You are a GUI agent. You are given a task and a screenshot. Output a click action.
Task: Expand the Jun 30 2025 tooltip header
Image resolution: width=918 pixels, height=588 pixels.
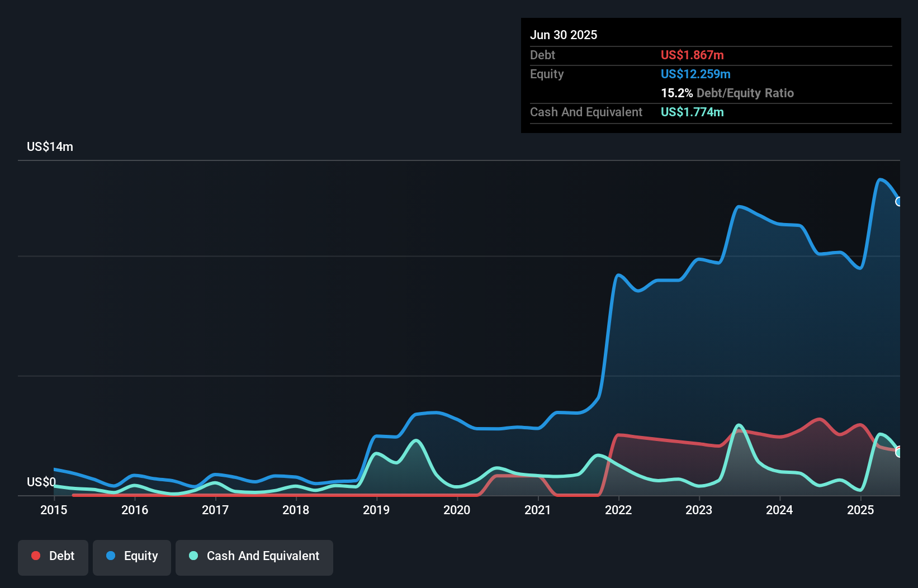pos(564,35)
